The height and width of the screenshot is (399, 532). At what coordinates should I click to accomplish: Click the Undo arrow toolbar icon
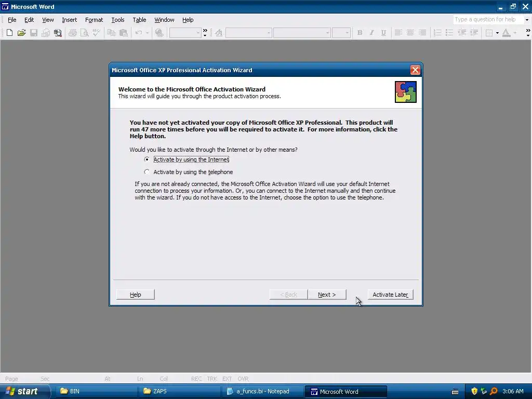(x=138, y=33)
